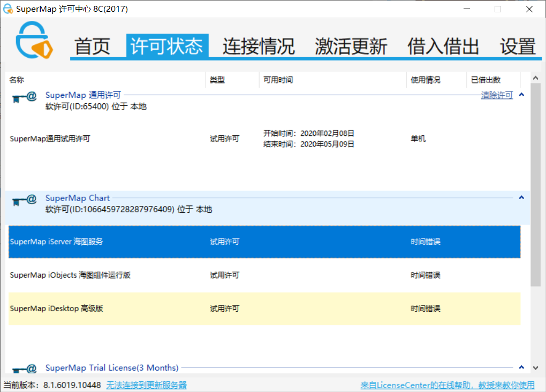This screenshot has width=546, height=392.
Task: Select the SuperMap通用试用许可 row
Action: (264, 139)
